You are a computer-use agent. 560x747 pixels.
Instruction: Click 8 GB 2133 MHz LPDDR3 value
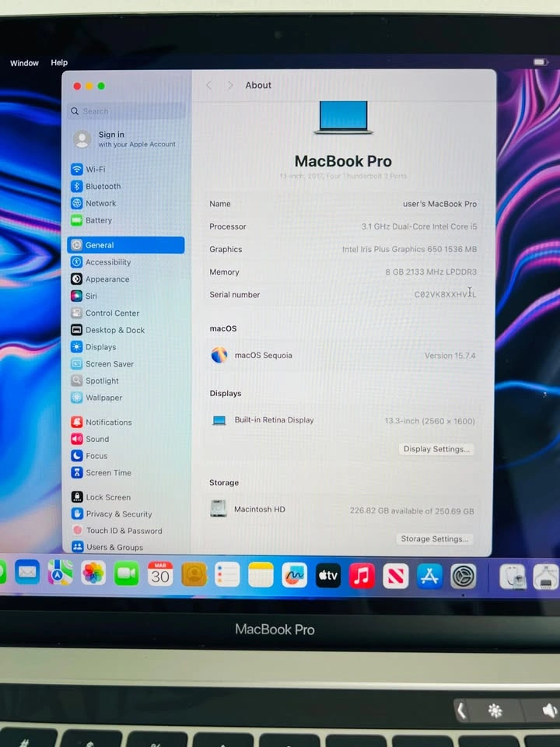click(431, 272)
